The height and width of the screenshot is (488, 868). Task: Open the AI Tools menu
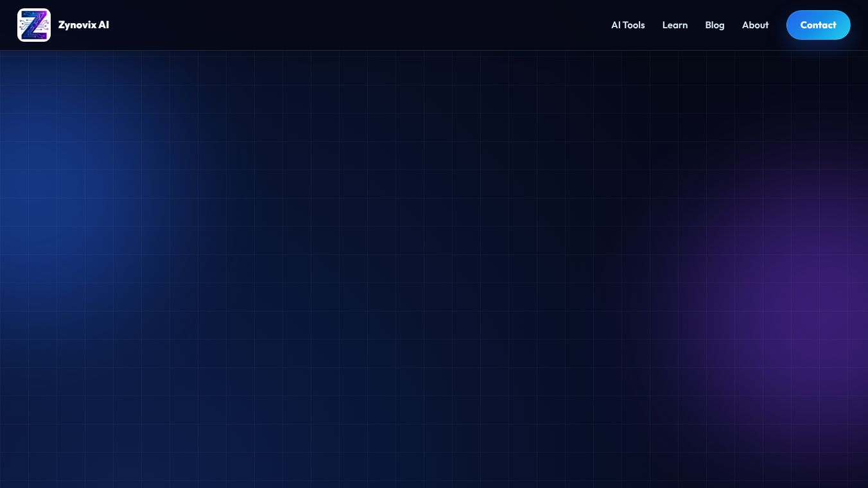(628, 25)
